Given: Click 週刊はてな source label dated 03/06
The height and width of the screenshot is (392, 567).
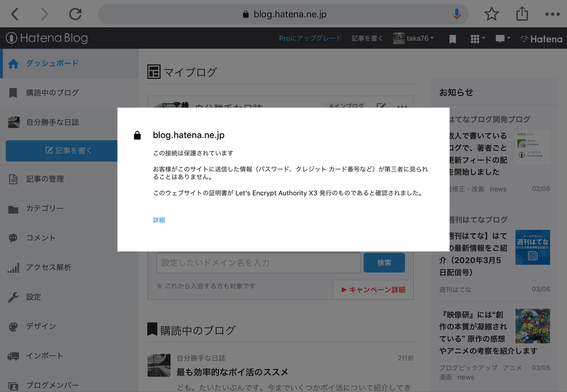Looking at the screenshot, I should point(455,290).
